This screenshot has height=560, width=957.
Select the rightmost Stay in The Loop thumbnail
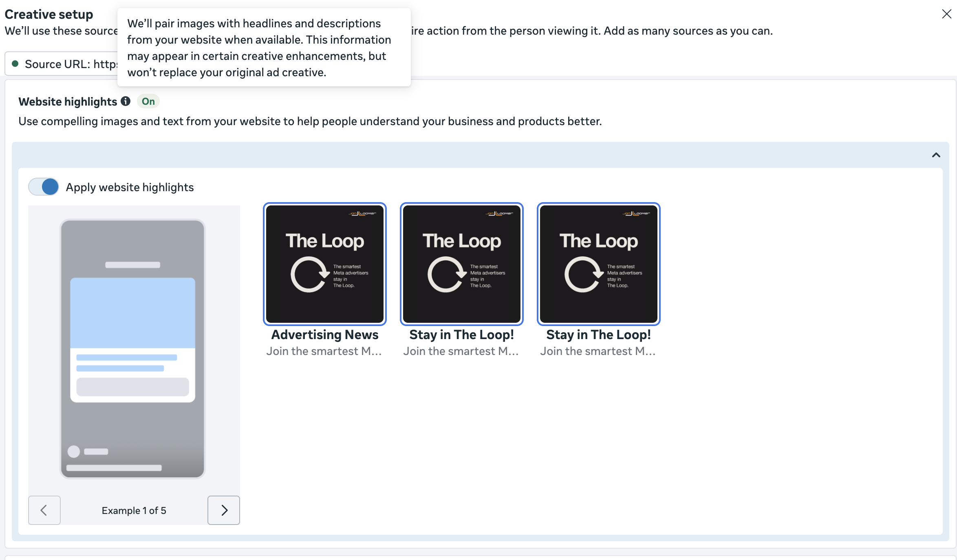pos(598,264)
